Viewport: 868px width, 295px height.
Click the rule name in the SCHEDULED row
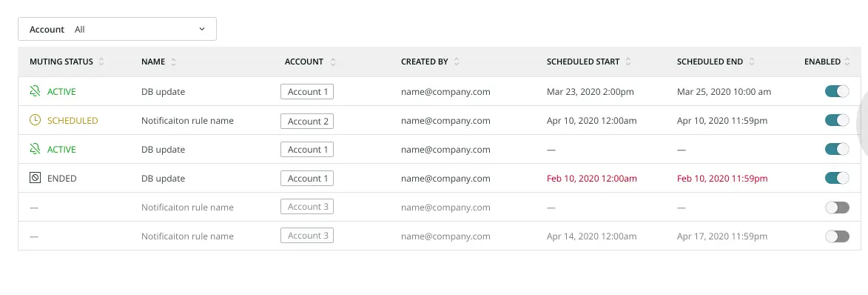(187, 121)
